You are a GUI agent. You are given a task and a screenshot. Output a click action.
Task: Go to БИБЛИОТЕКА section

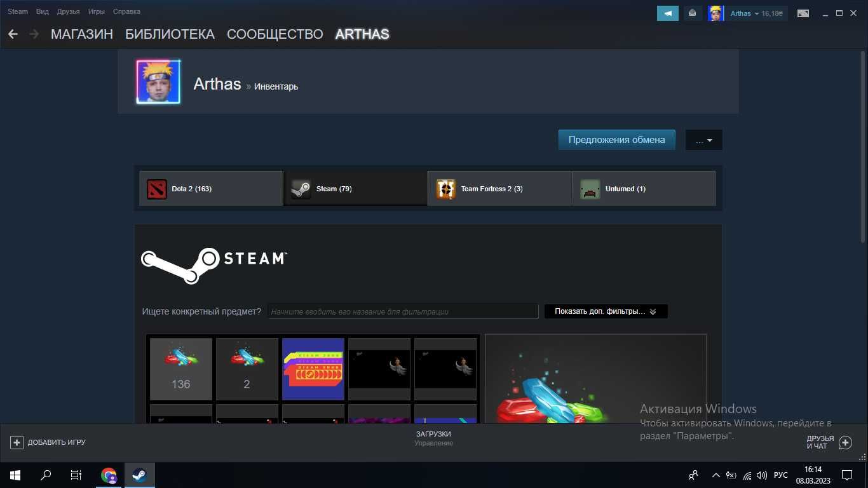tap(170, 34)
